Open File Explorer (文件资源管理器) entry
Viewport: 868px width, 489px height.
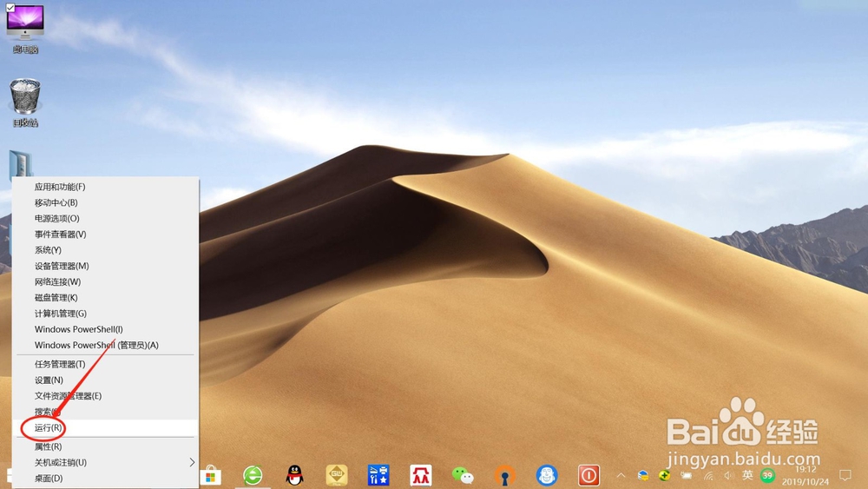(105, 395)
